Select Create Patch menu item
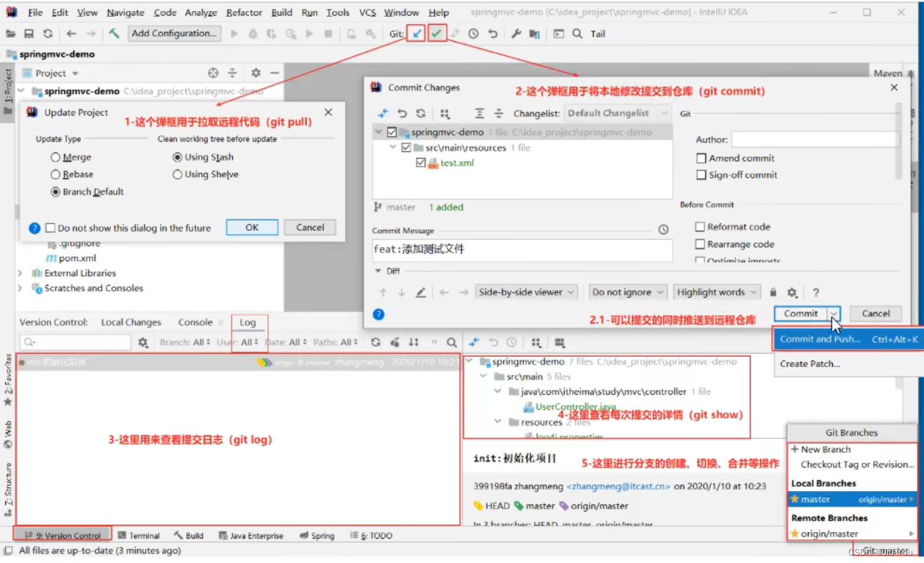924x563 pixels. click(x=810, y=363)
